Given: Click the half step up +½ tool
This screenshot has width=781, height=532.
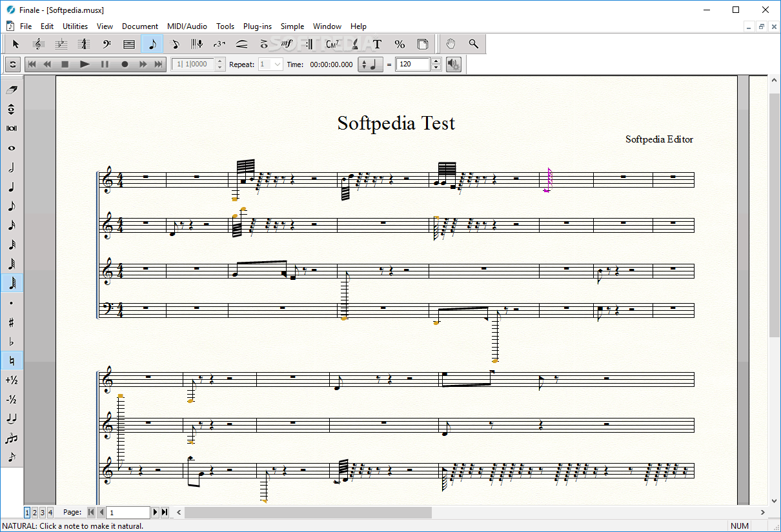Looking at the screenshot, I should (x=12, y=380).
